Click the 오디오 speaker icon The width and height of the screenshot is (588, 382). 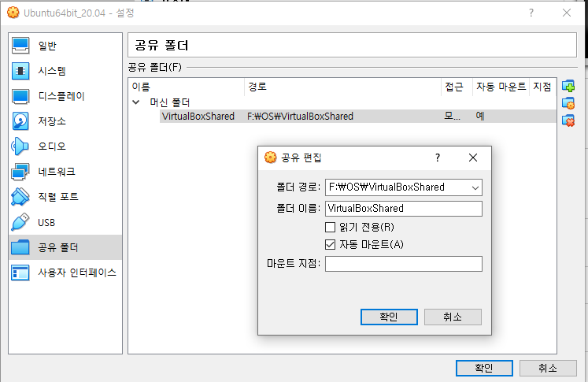pyautogui.click(x=20, y=146)
